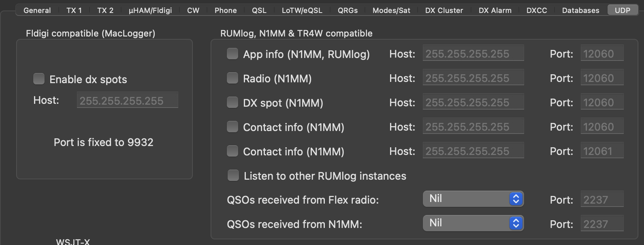644x245 pixels.
Task: Click the Host field for App info
Action: click(473, 54)
